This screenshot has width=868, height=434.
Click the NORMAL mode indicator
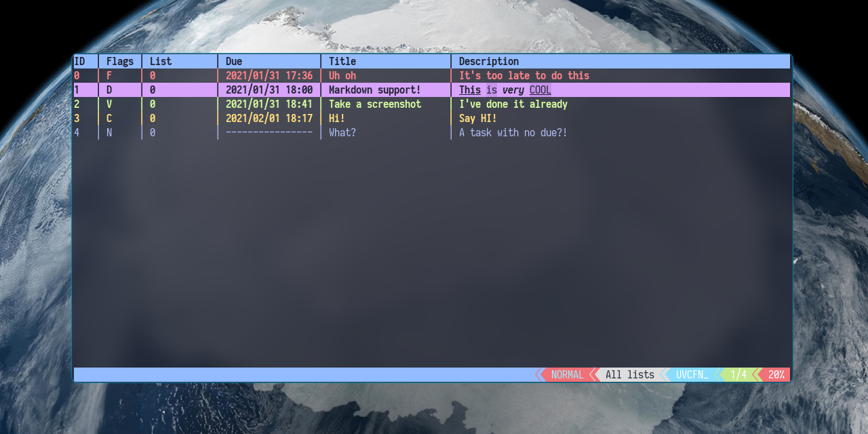click(x=566, y=374)
